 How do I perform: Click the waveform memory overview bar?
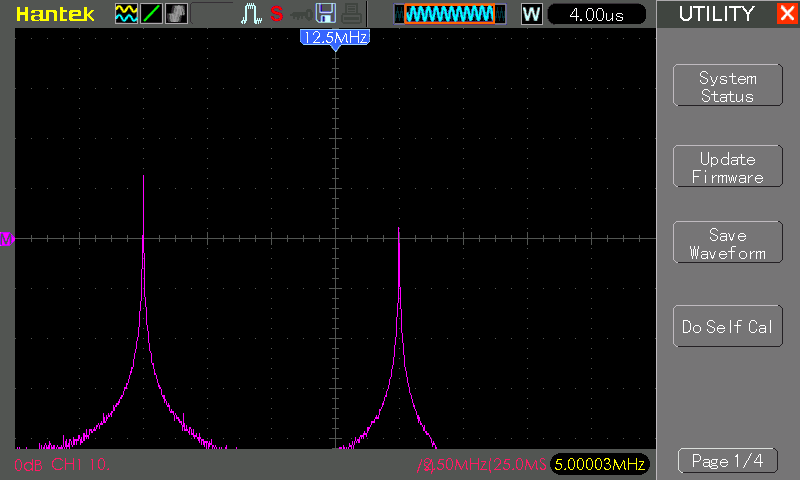pyautogui.click(x=449, y=14)
